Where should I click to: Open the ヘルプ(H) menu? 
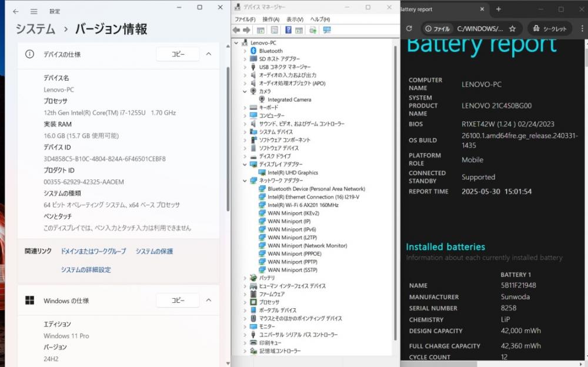coord(320,19)
